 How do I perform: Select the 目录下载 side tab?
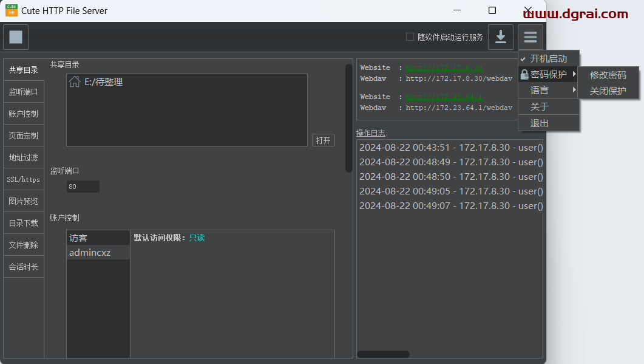coord(24,223)
